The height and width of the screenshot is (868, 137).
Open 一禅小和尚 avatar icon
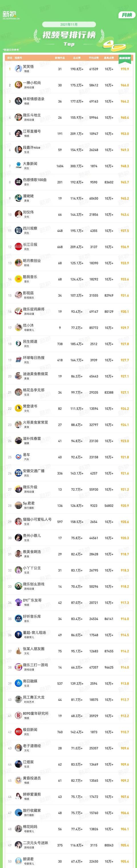click(18, 85)
